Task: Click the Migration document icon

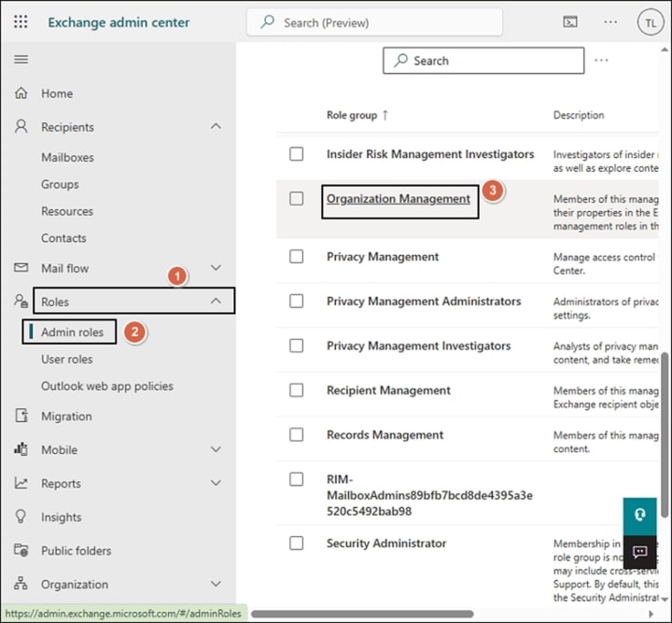Action: click(21, 416)
